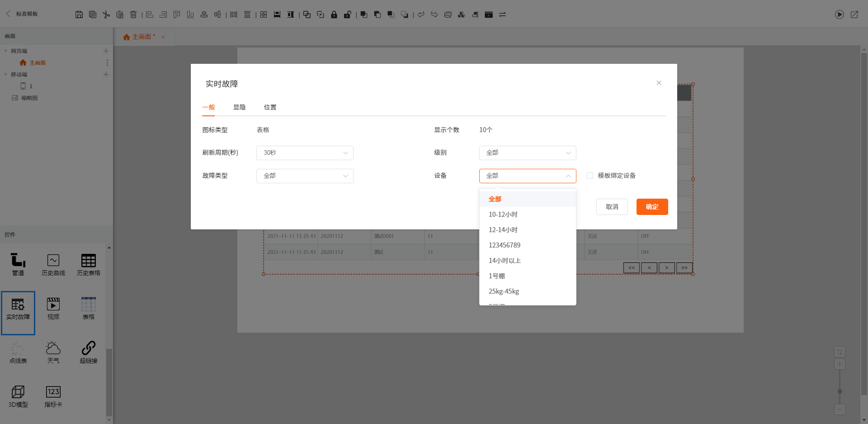Choose 14小时以上 from the dropdown list
Viewport: 868px width, 424px height.
[x=528, y=261]
